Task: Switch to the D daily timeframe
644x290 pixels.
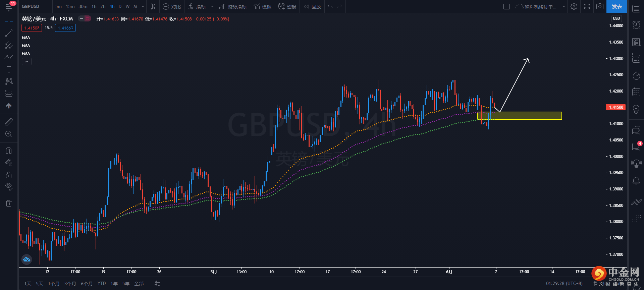Action: (120, 6)
